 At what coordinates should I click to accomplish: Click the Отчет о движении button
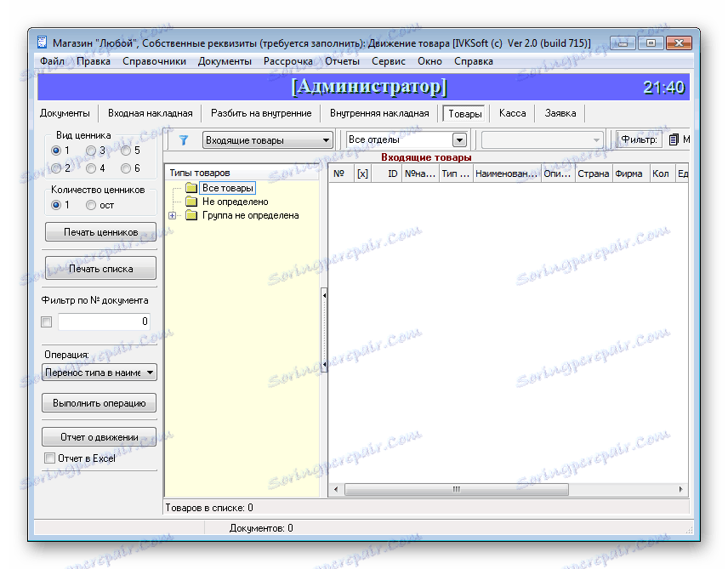(x=99, y=436)
